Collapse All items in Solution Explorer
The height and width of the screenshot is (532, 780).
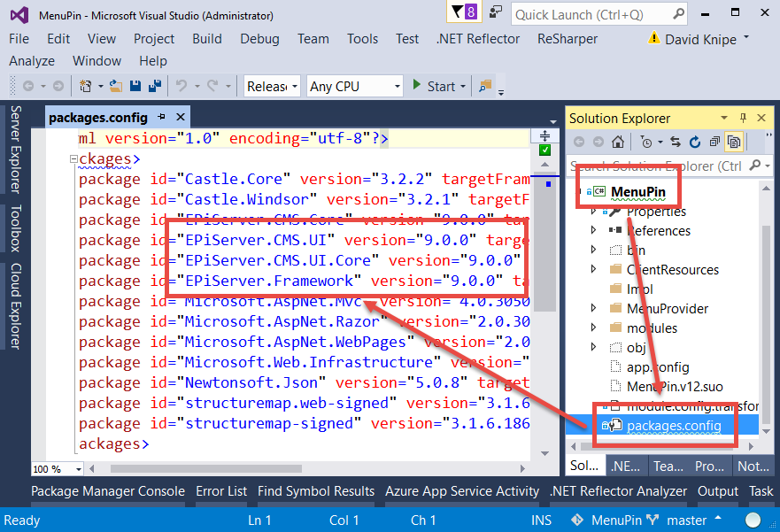(x=714, y=142)
